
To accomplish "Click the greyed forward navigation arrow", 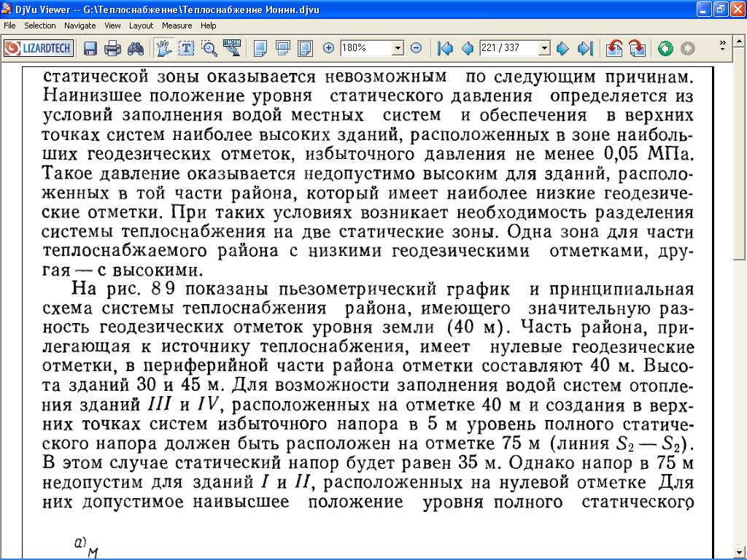I will [688, 48].
